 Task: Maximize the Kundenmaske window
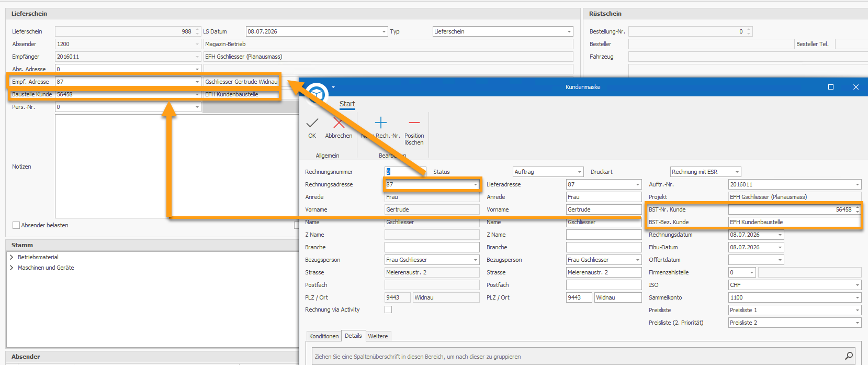point(831,87)
